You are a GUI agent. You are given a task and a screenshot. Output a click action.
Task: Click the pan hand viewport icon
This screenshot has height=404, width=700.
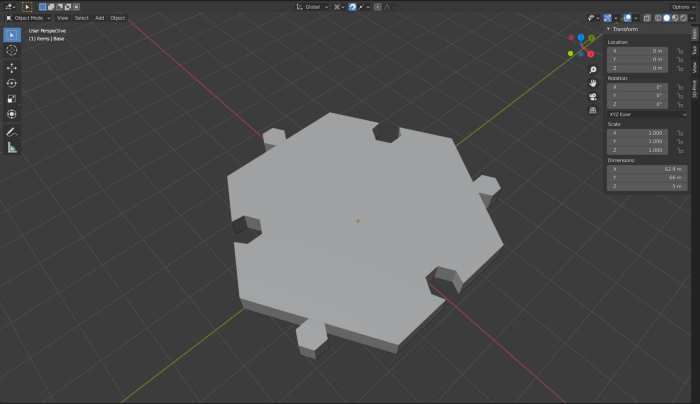tap(593, 83)
